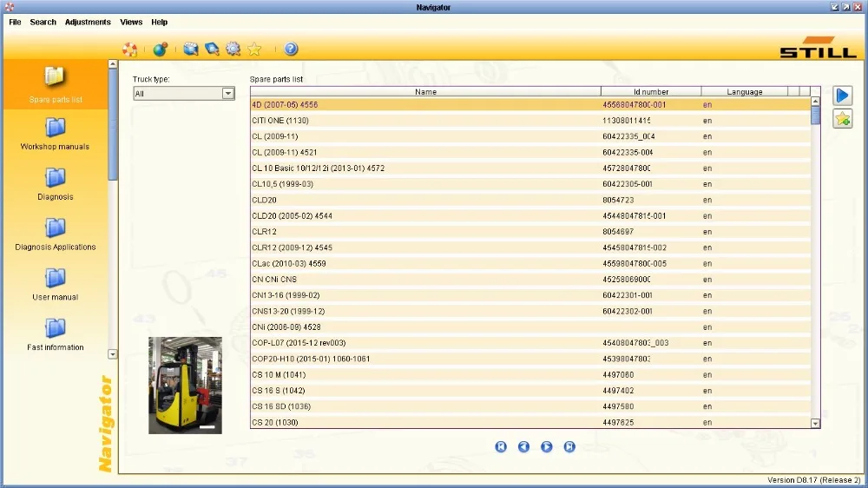Image resolution: width=868 pixels, height=488 pixels.
Task: Add to favorites with the star-plus button
Action: [x=842, y=119]
